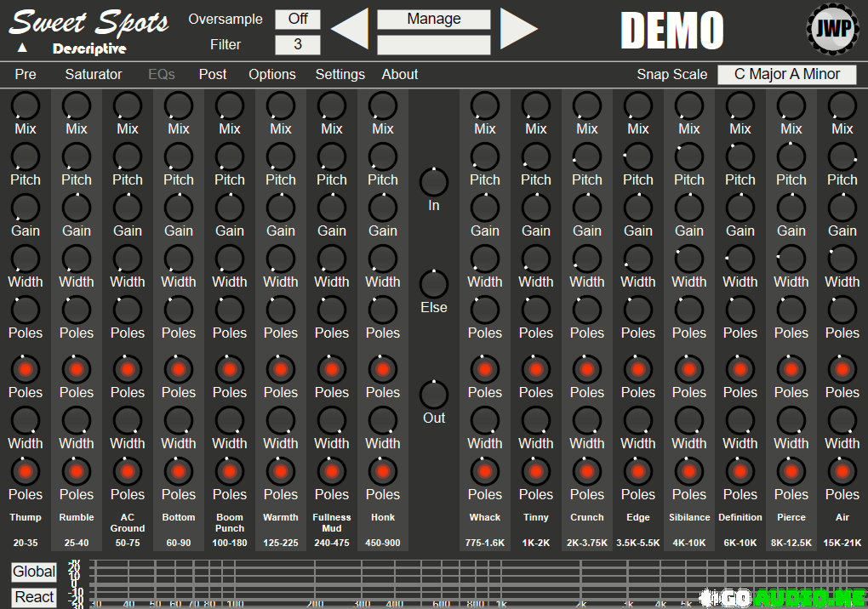This screenshot has width=868, height=609.
Task: Click the In knob
Action: (434, 182)
